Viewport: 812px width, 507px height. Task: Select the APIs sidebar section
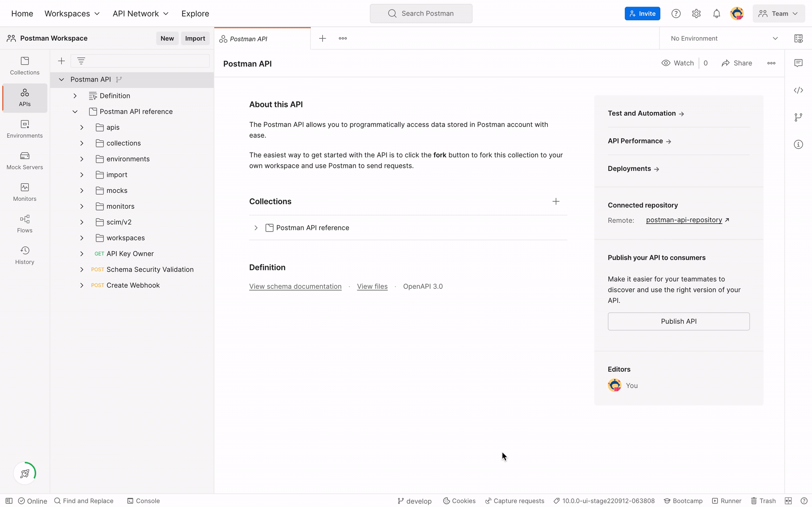pyautogui.click(x=24, y=98)
